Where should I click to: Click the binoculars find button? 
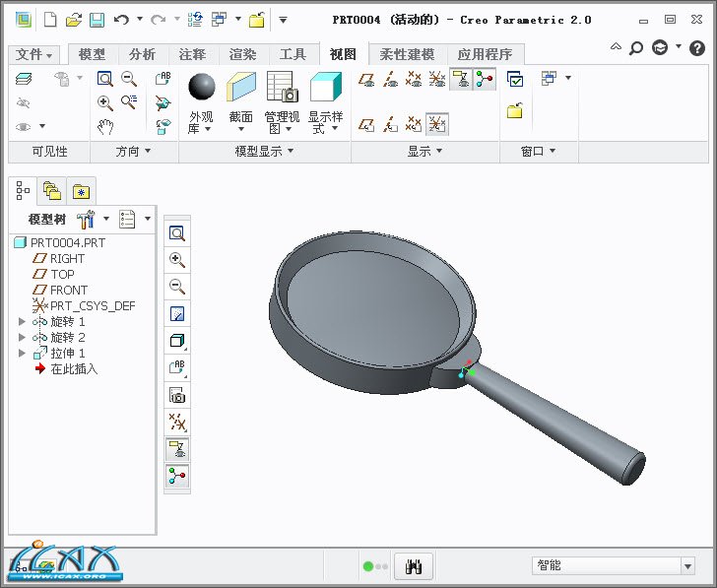(x=415, y=565)
